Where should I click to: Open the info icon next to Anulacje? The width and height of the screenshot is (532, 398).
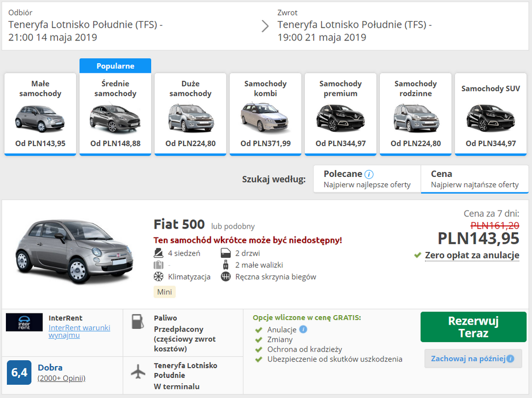(303, 329)
